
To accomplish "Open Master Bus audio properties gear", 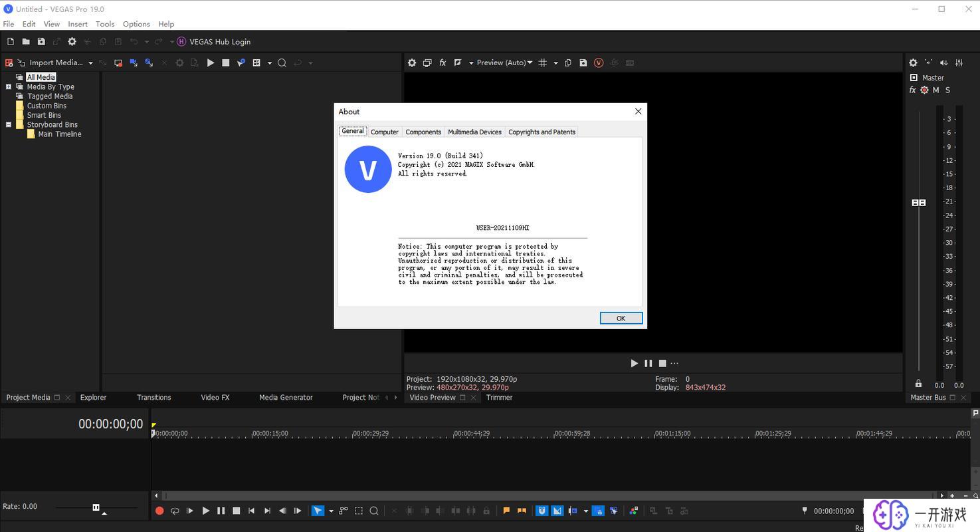I will 913,63.
